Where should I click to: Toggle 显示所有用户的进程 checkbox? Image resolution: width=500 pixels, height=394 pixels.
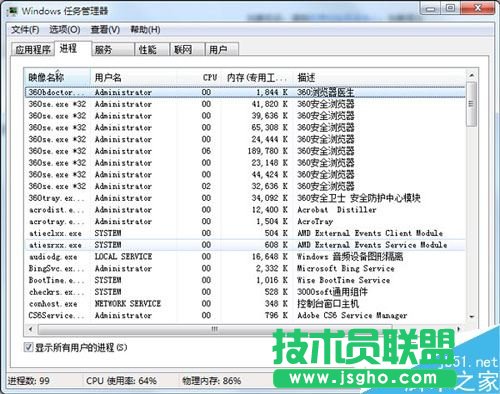tap(28, 347)
